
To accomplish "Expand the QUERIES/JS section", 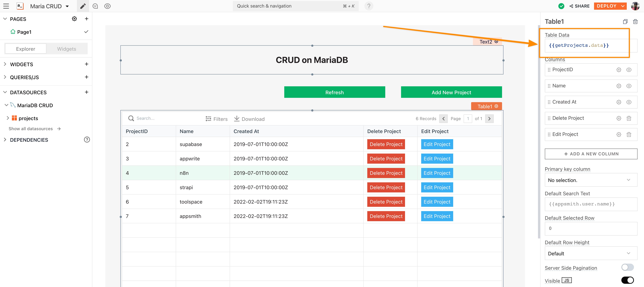I will (24, 77).
